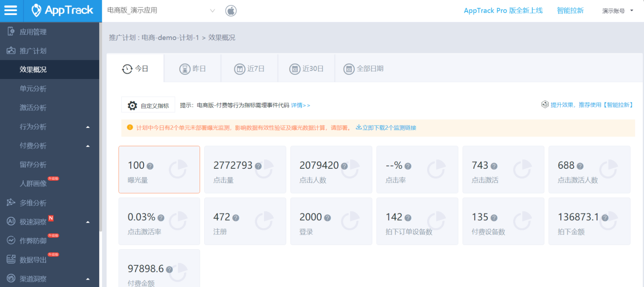The image size is (644, 287).
Task: Click the 应用管理 sidebar icon
Action: pyautogui.click(x=11, y=32)
